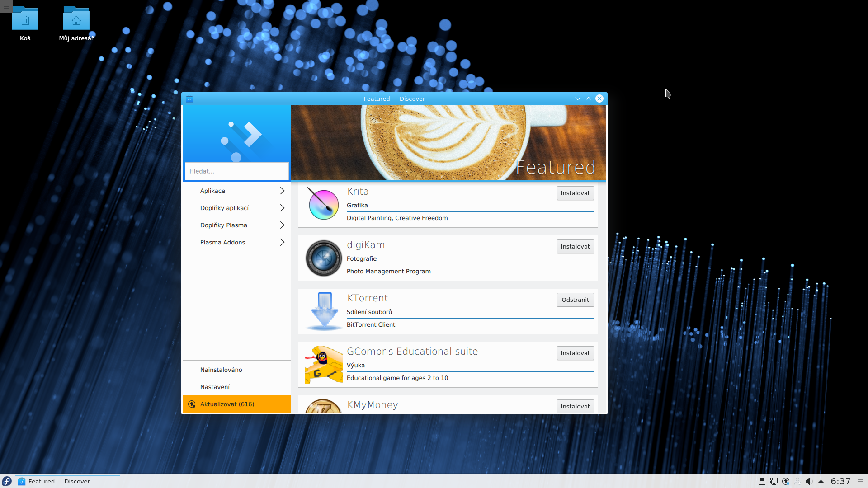Open the clipboard tray icon

pyautogui.click(x=762, y=481)
